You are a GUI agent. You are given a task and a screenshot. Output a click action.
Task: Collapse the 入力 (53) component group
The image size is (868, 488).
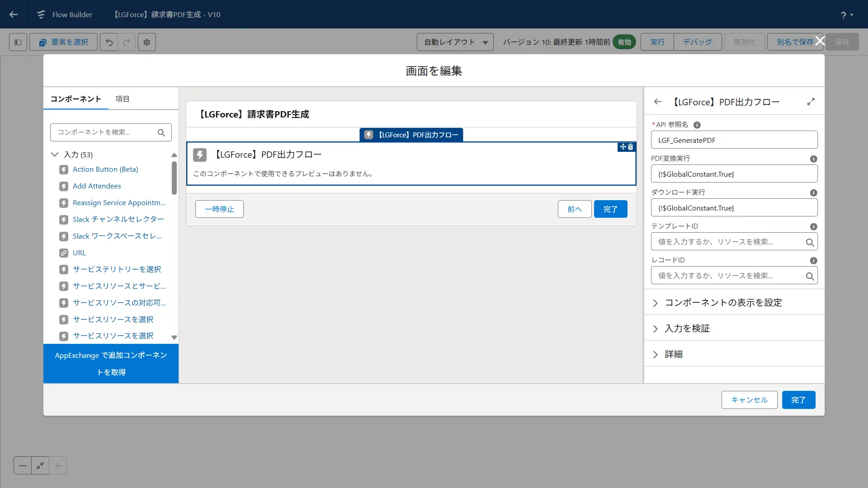point(55,155)
